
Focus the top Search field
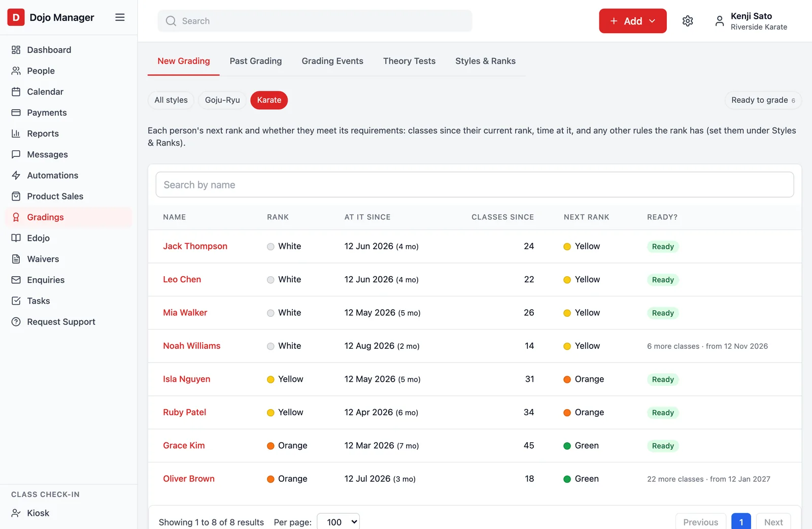click(x=315, y=21)
